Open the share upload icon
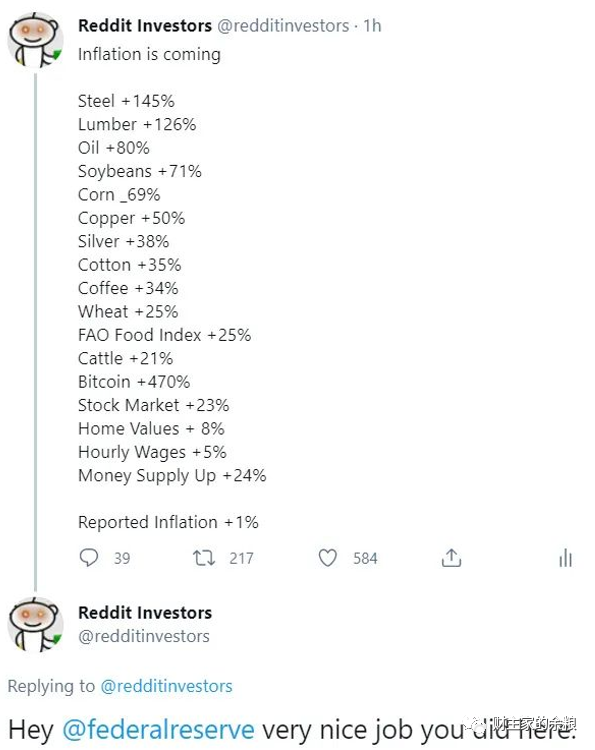 point(451,558)
